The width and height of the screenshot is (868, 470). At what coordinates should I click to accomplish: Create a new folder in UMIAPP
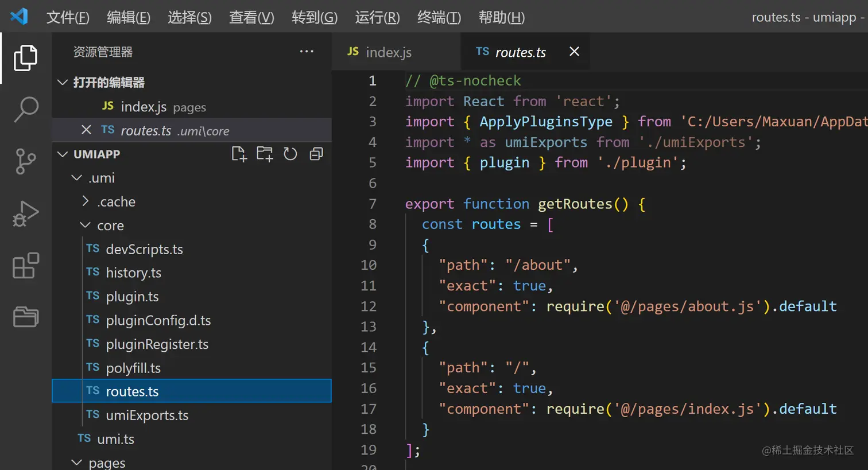point(265,154)
